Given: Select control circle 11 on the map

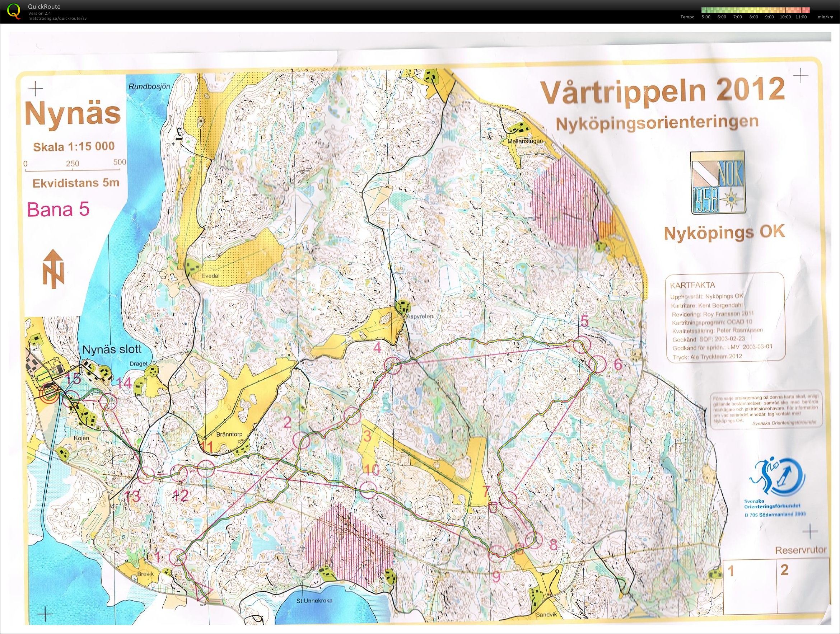Looking at the screenshot, I should (x=206, y=468).
